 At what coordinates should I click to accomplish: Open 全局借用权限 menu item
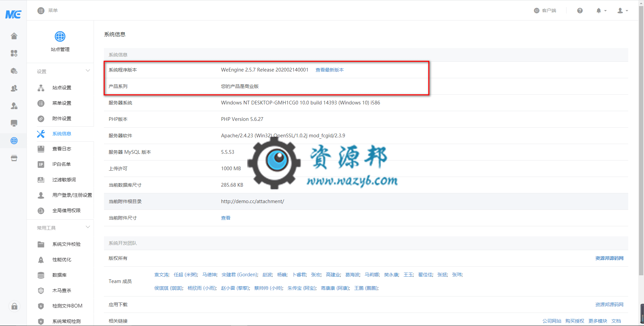pos(66,211)
